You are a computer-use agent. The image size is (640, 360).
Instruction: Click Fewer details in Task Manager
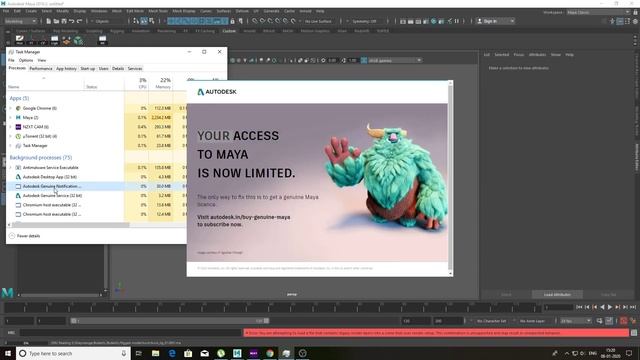(x=24, y=236)
